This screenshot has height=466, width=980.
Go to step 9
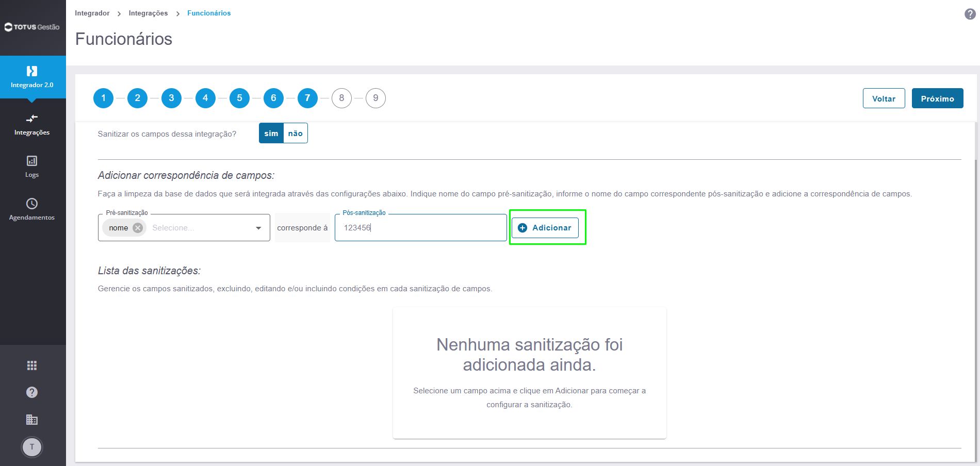click(x=375, y=98)
